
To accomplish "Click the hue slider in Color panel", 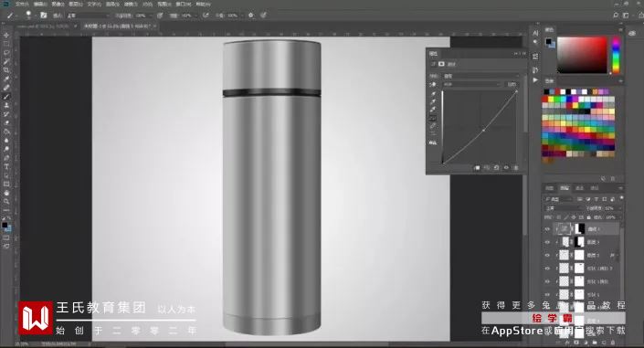I will [x=616, y=56].
